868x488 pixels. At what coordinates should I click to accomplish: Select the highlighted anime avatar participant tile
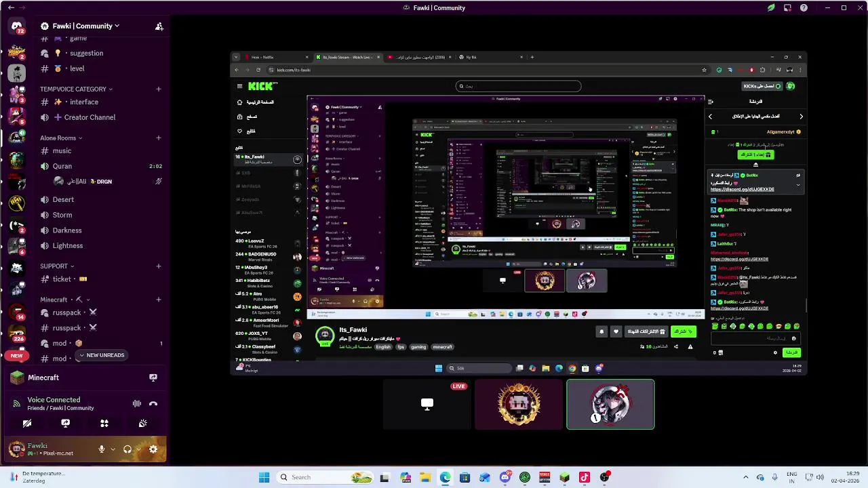610,405
